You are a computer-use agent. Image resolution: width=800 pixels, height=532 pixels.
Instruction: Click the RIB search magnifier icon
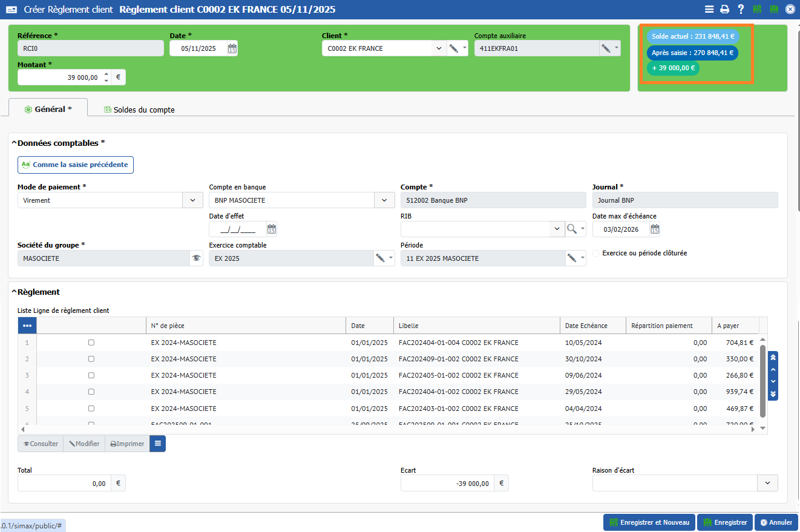[x=572, y=229]
